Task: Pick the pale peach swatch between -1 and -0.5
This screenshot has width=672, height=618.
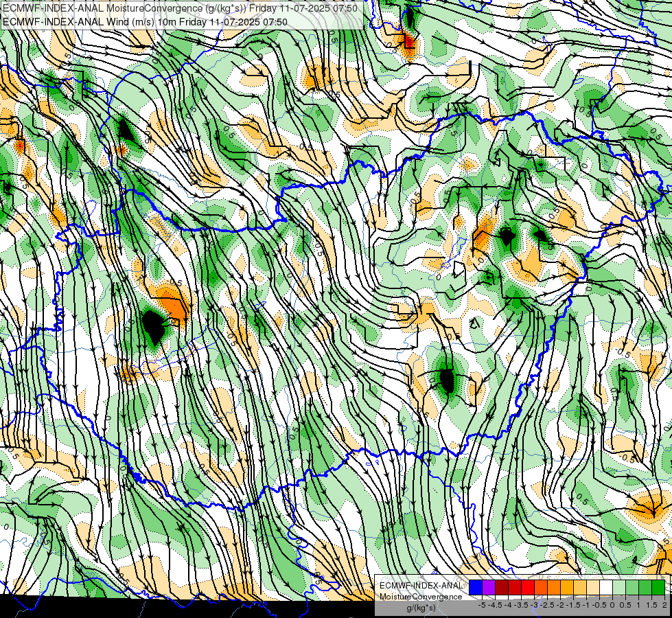Action: pos(592,587)
